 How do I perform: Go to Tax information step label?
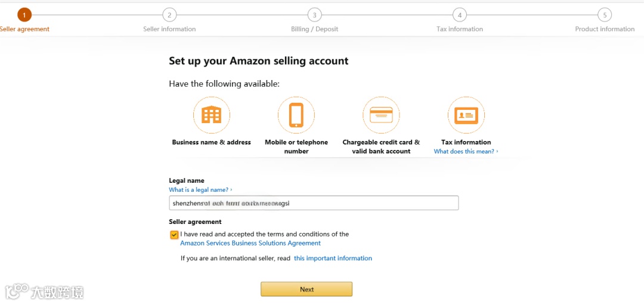coord(459,29)
